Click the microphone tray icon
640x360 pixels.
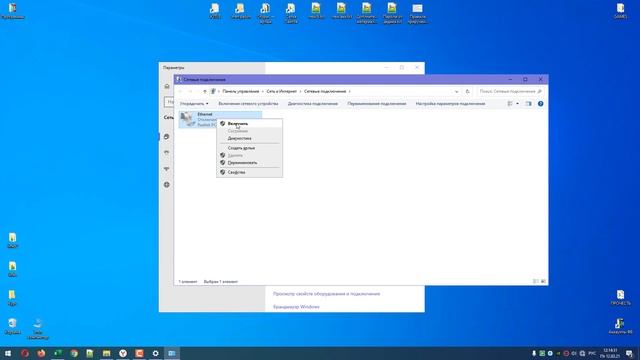click(x=534, y=353)
